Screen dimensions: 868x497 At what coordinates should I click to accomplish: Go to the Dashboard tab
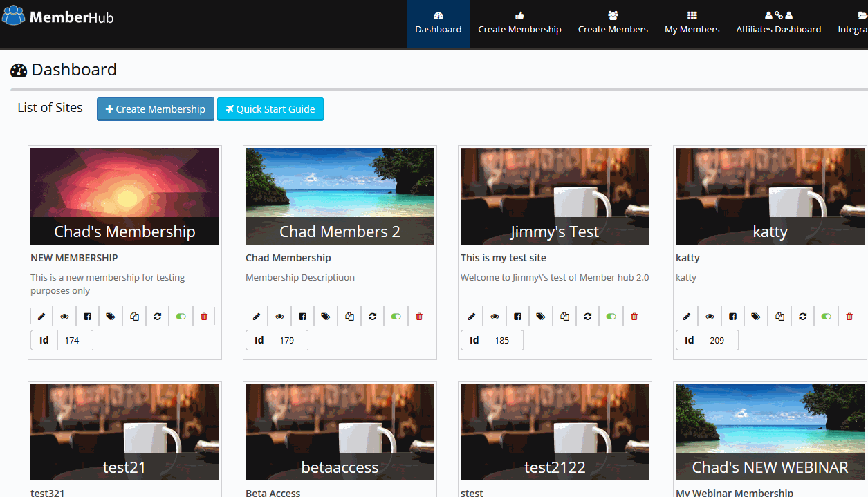(x=438, y=24)
